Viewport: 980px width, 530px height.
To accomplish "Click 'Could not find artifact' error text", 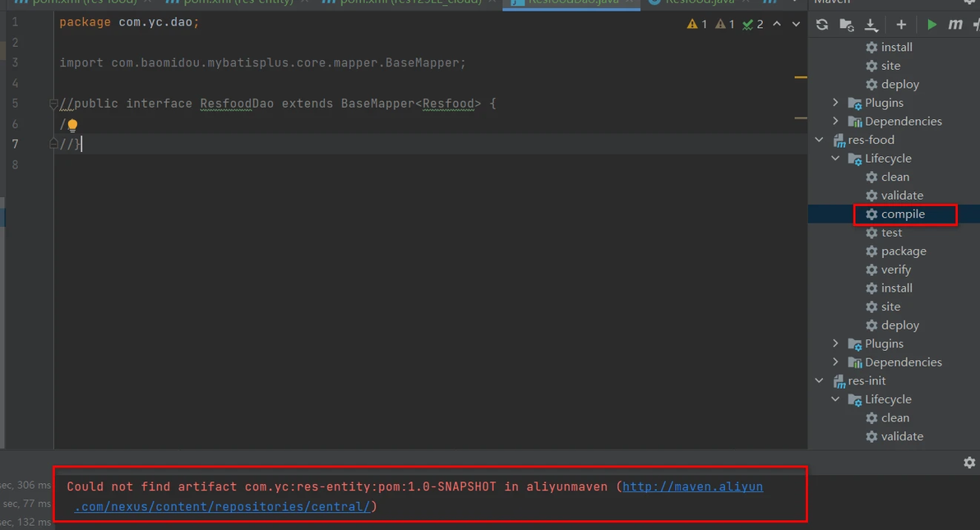I will coord(152,486).
